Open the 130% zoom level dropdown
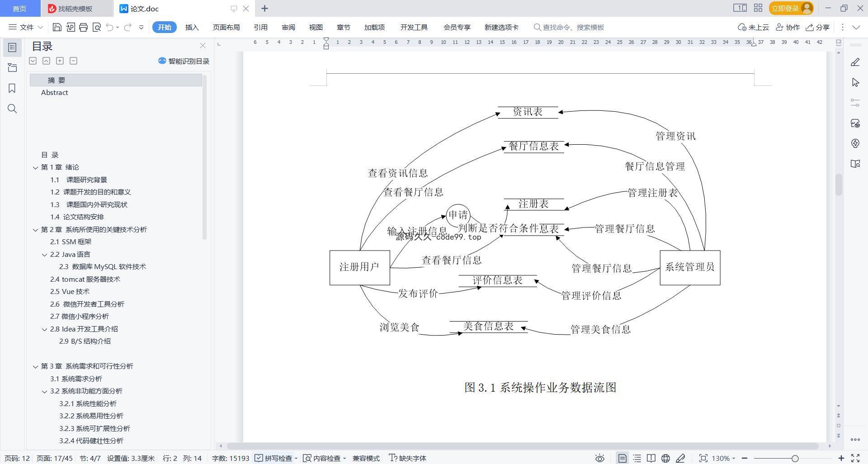868x464 pixels. 723,458
